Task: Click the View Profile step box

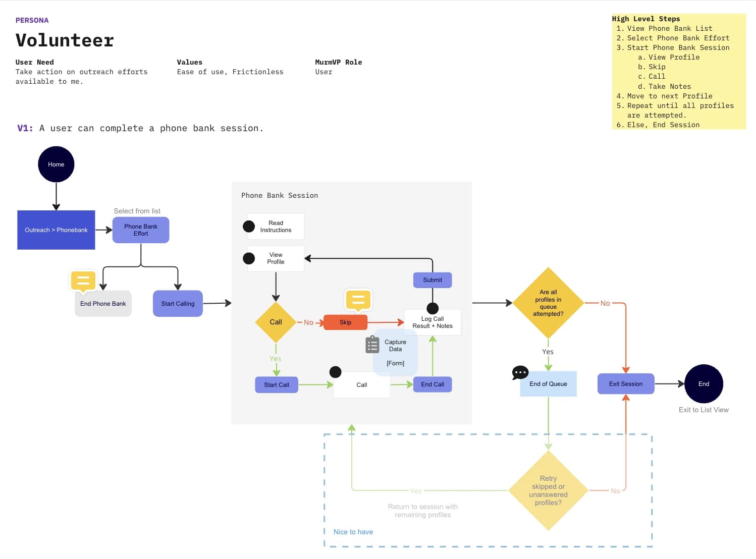Action: click(276, 258)
